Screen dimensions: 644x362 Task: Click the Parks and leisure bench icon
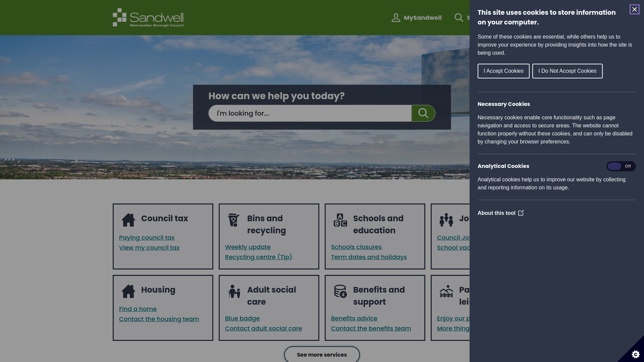click(446, 291)
